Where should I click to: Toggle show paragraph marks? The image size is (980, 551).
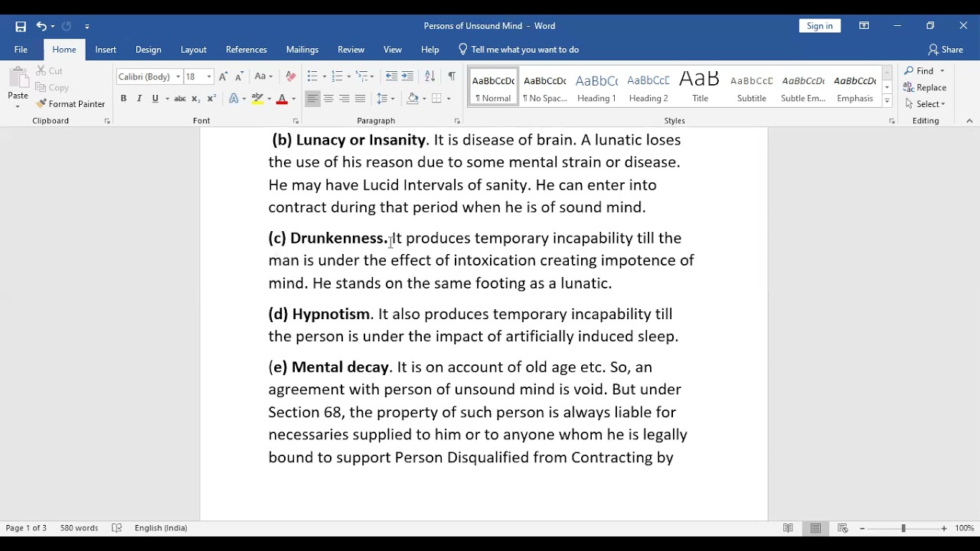[x=452, y=77]
